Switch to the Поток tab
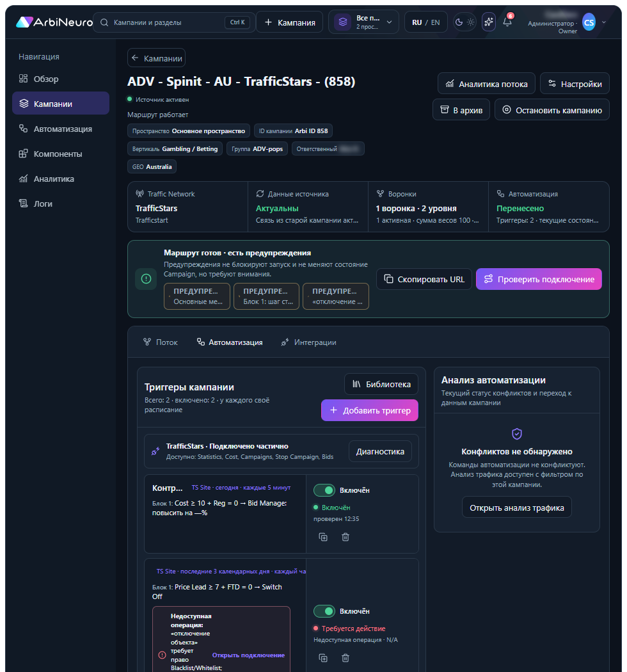This screenshot has height=672, width=627. click(161, 342)
